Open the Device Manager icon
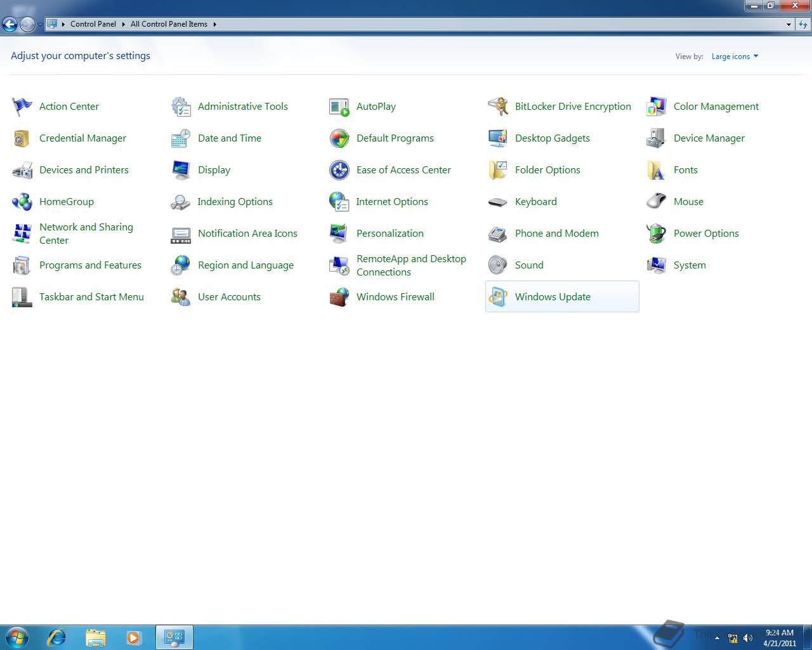Screen dimensions: 812x650 point(657,138)
